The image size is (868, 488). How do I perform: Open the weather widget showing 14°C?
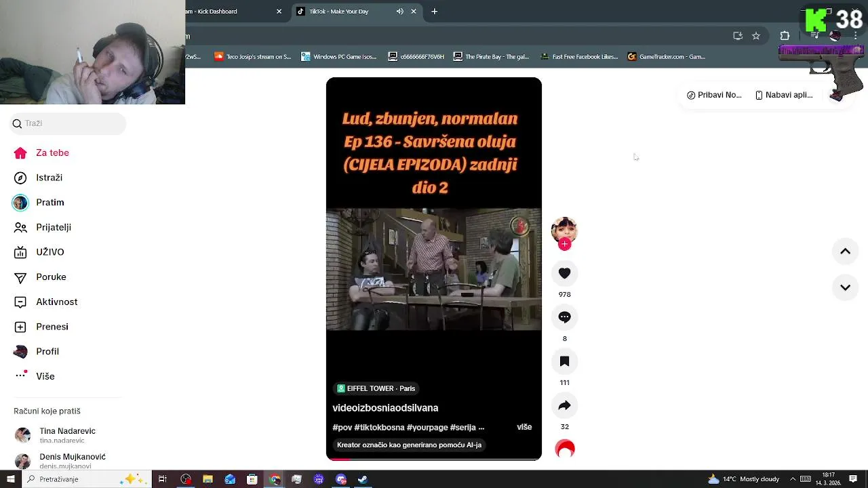(743, 479)
